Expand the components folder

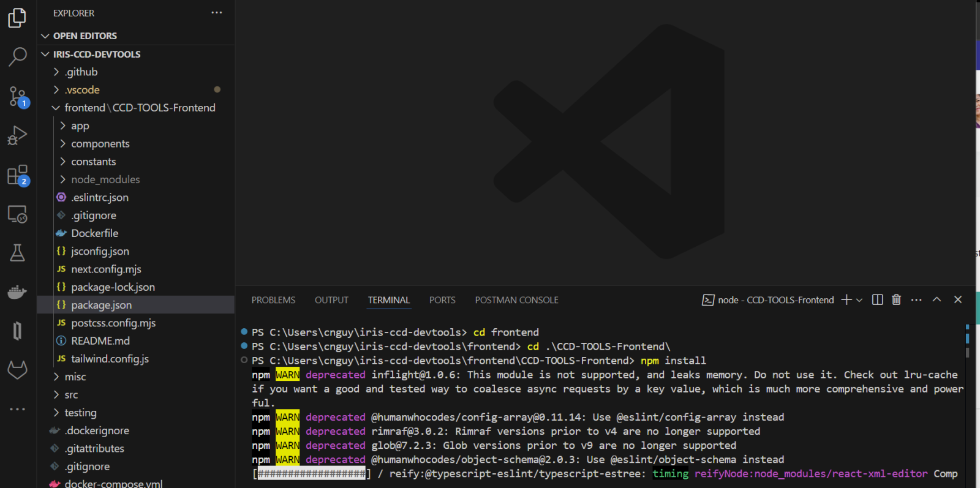point(100,144)
